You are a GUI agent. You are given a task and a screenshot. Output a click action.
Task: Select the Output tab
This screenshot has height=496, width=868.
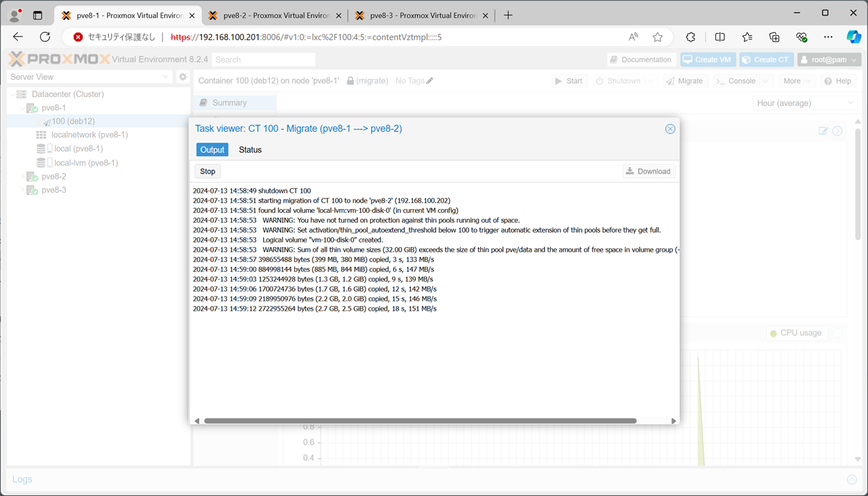tap(212, 150)
